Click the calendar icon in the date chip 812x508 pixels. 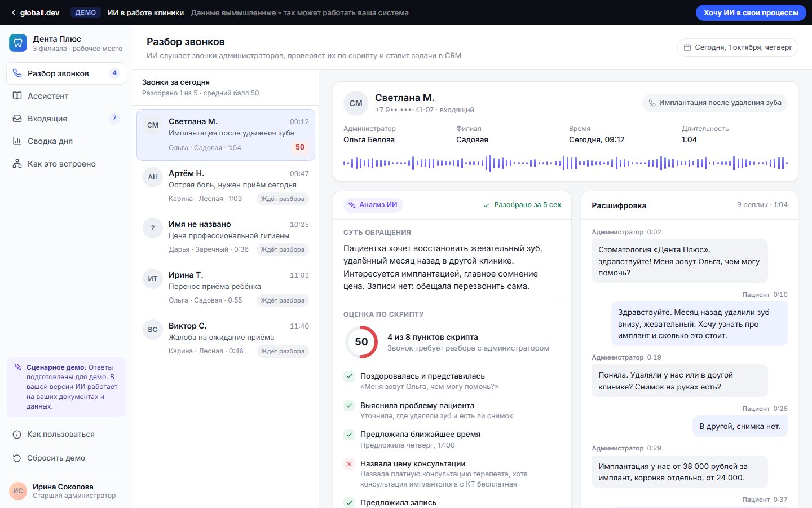coord(687,47)
